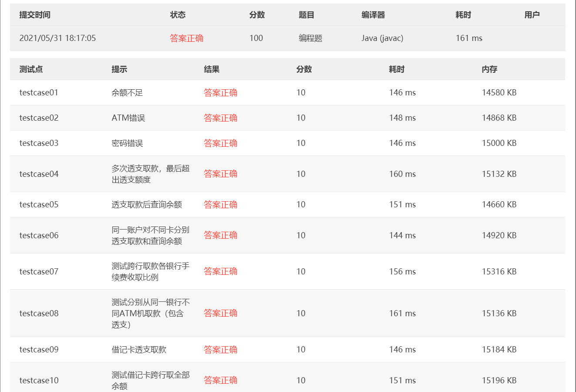Click the 161 ms time for testcase08

pos(402,314)
